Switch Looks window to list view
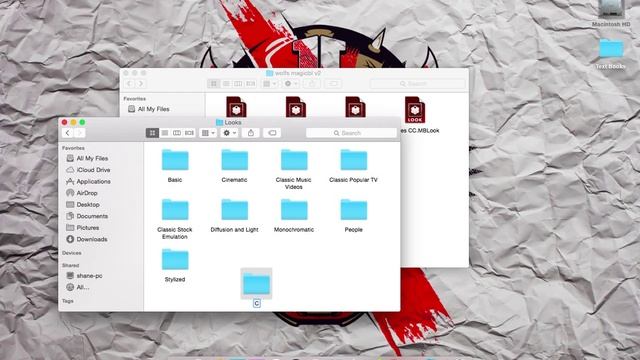Image resolution: width=640 pixels, height=360 pixels. [164, 133]
